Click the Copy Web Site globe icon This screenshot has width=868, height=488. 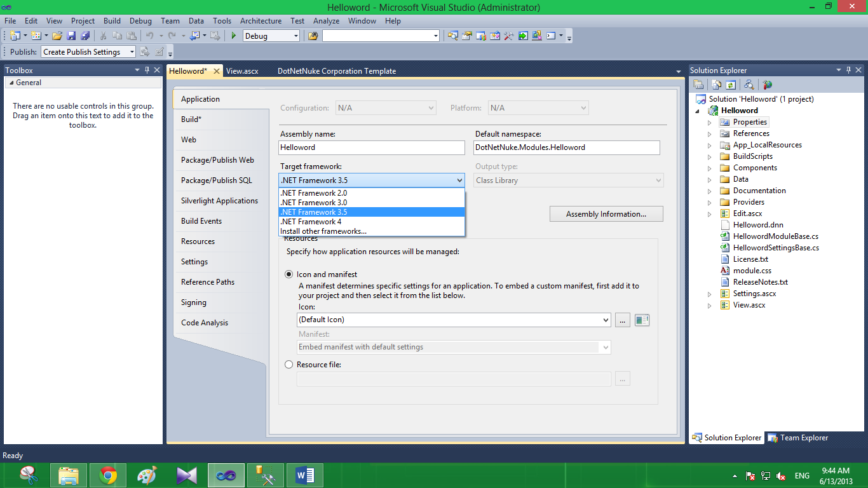coord(768,85)
